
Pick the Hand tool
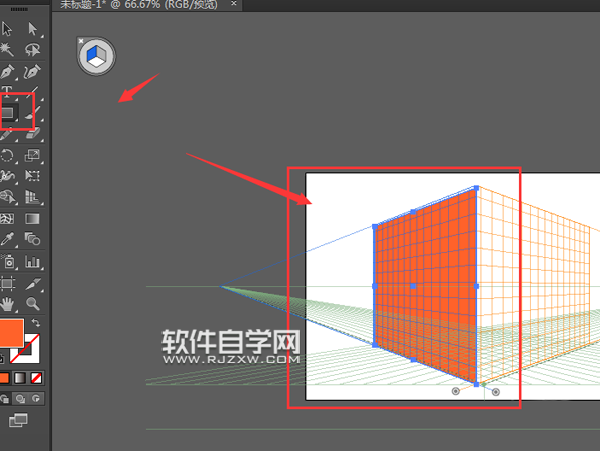[x=7, y=304]
